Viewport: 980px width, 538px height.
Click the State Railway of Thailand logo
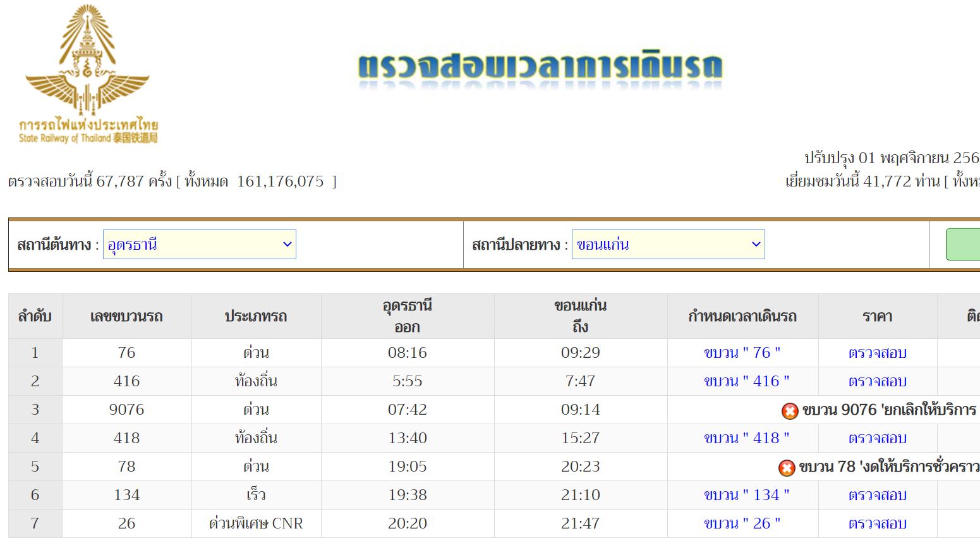pos(88,75)
